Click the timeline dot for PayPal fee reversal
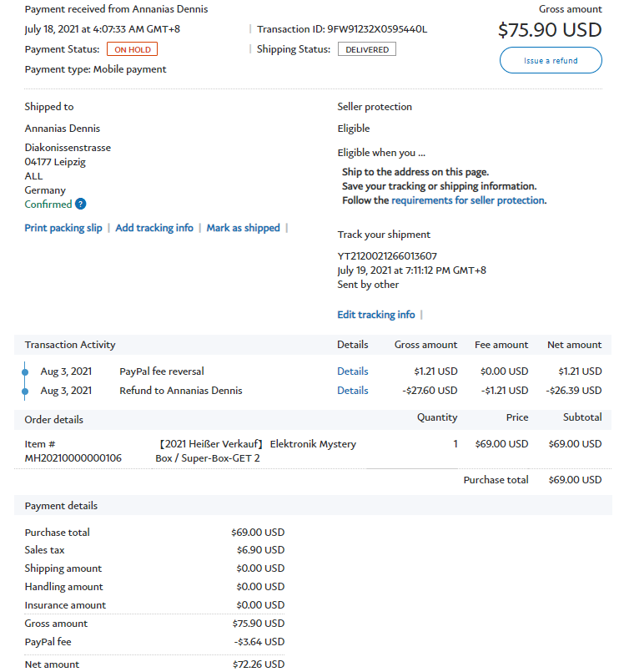This screenshot has width=619, height=672. tap(24, 371)
